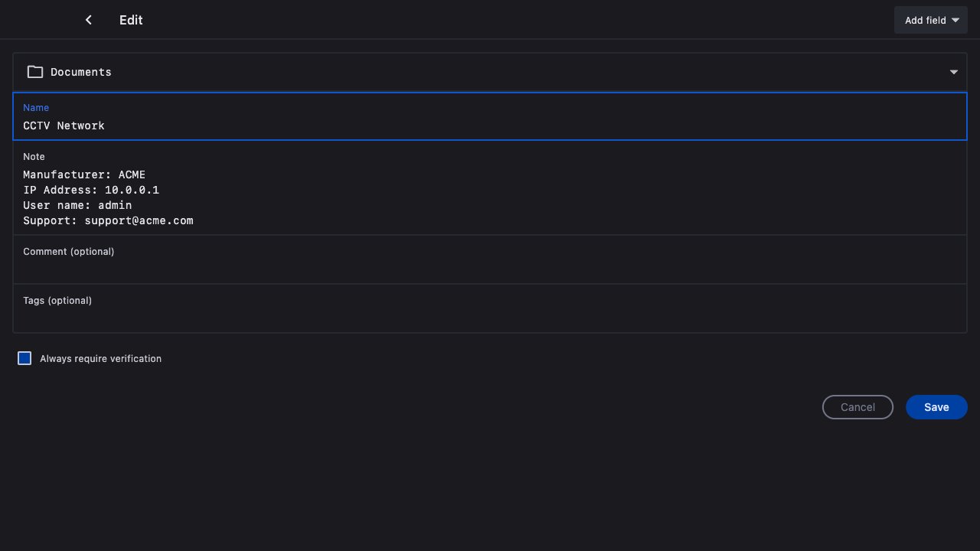Screen dimensions: 980x551
Task: Expand folder selector using right-side chevron
Action: pyautogui.click(x=954, y=72)
